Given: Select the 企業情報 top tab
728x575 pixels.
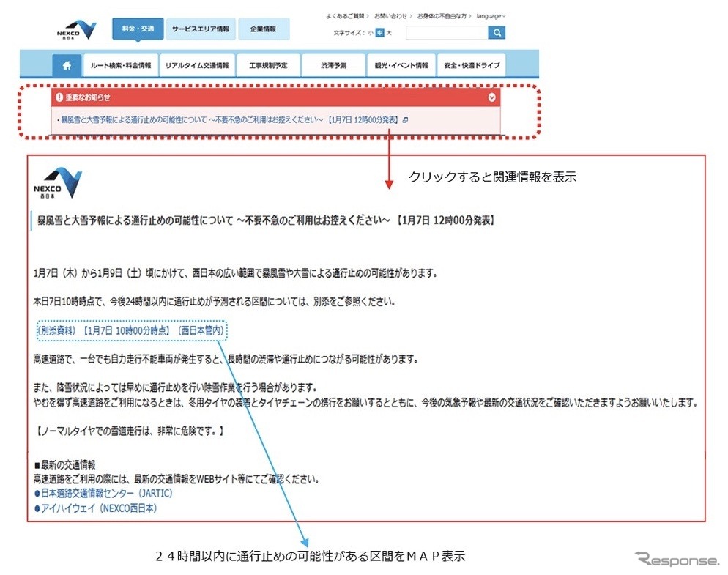Looking at the screenshot, I should (x=264, y=29).
